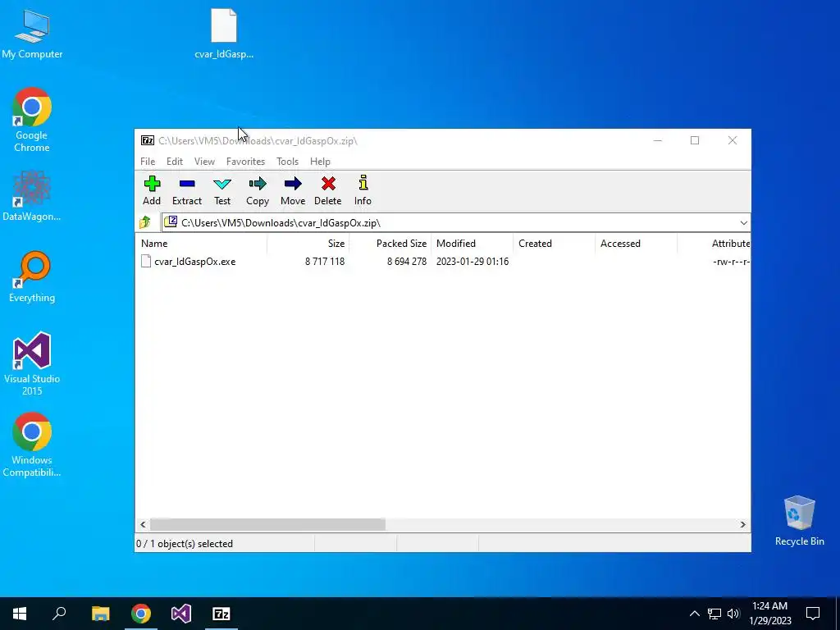Image resolution: width=840 pixels, height=630 pixels.
Task: Go up one folder level arrow
Action: click(x=145, y=222)
